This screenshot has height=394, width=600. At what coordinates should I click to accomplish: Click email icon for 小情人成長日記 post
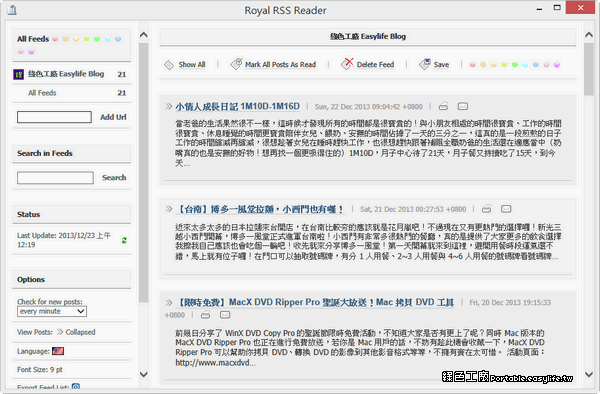point(463,106)
